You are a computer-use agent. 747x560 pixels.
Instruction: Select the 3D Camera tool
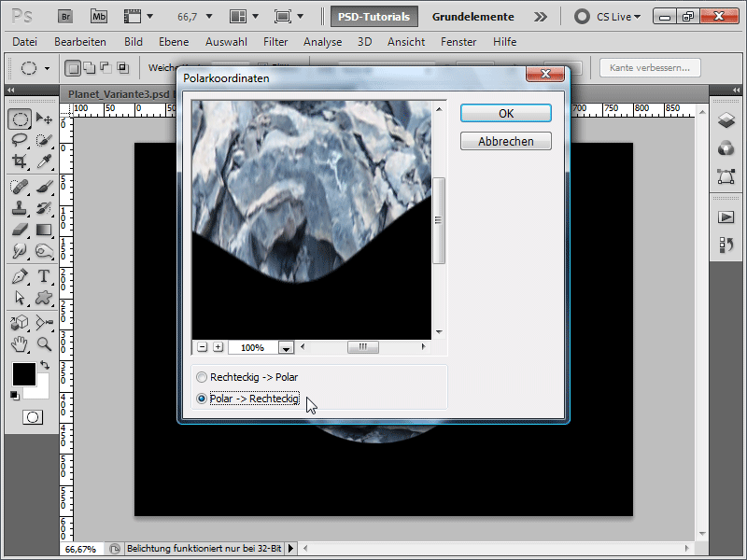[x=44, y=322]
